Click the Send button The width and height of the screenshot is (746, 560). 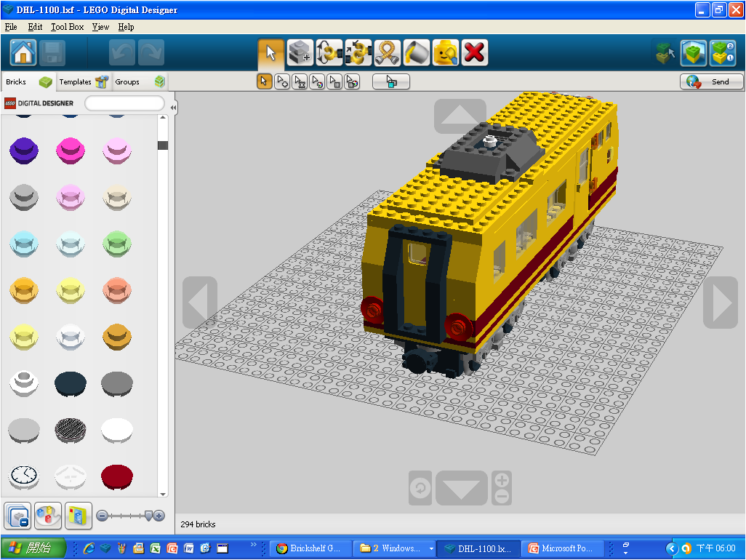point(712,81)
